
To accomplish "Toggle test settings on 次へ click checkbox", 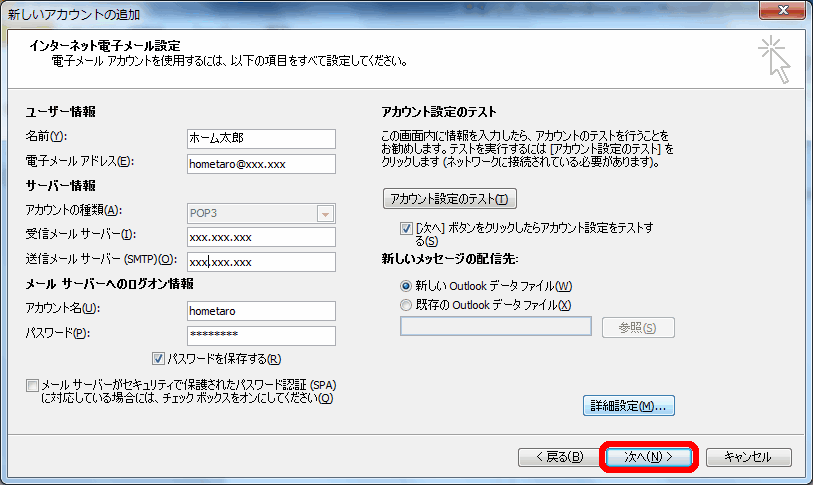I will coord(406,228).
